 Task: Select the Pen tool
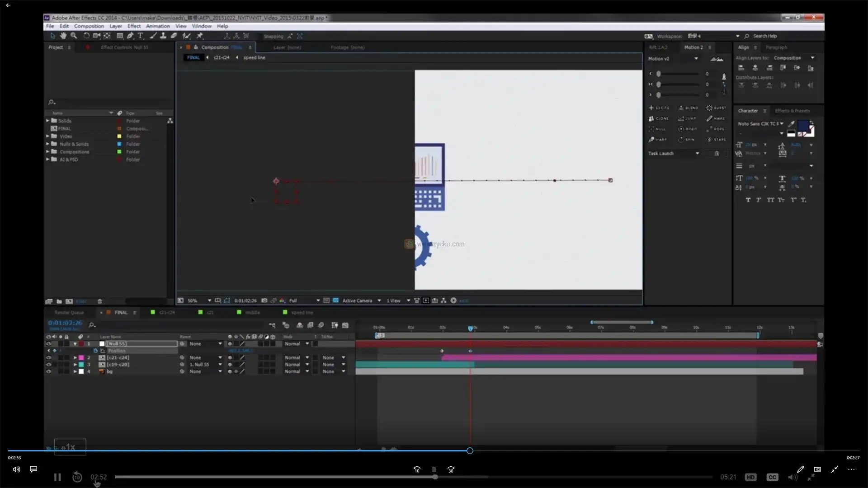coord(130,36)
